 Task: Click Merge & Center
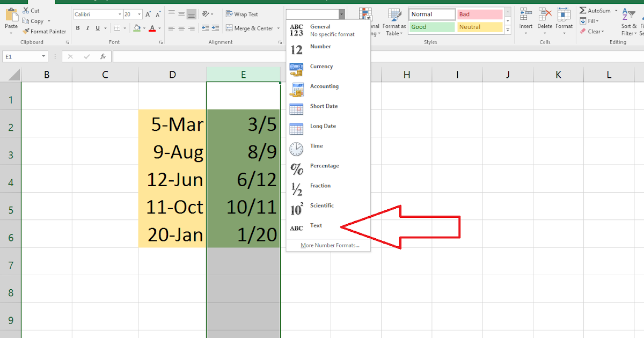[x=248, y=28]
